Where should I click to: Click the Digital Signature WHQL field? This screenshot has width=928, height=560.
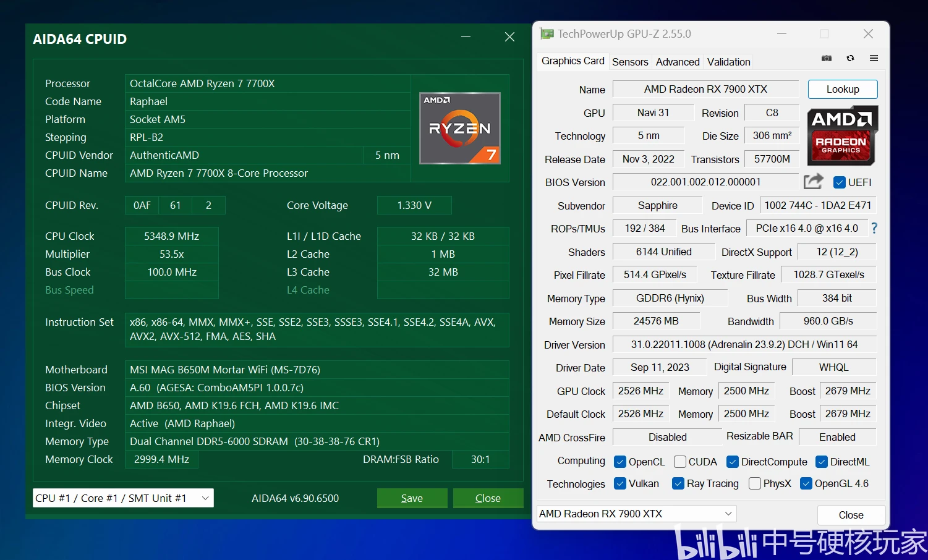[834, 367]
